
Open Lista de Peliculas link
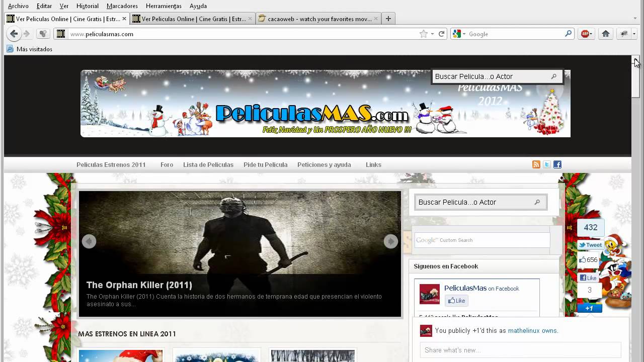(x=208, y=164)
